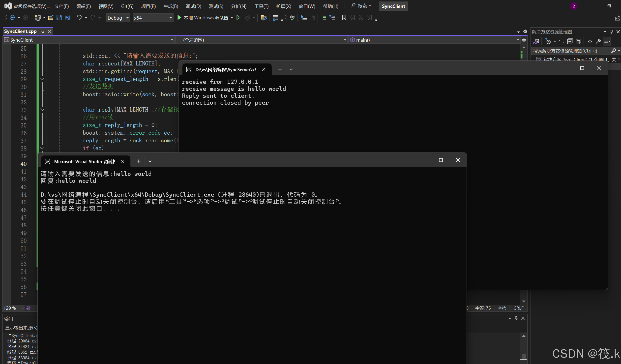Viewport: 621px width, 364px height.
Task: Click the Undo icon on the toolbar
Action: pyautogui.click(x=79, y=18)
